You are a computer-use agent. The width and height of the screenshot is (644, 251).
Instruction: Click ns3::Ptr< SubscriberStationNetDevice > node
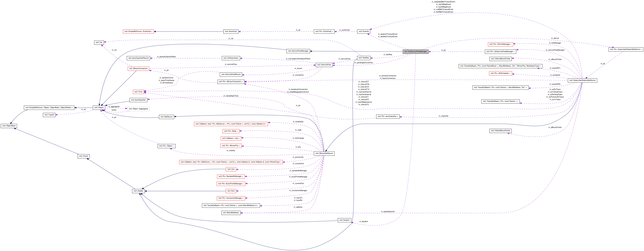pyautogui.click(x=625, y=49)
